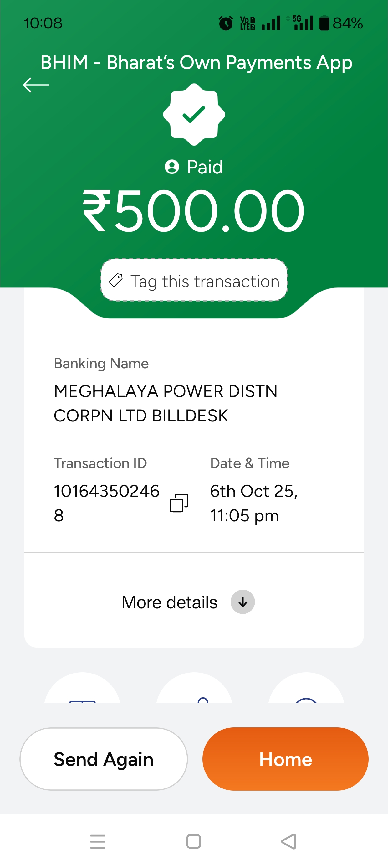
Task: Tap the green checkmark success badge
Action: [194, 115]
